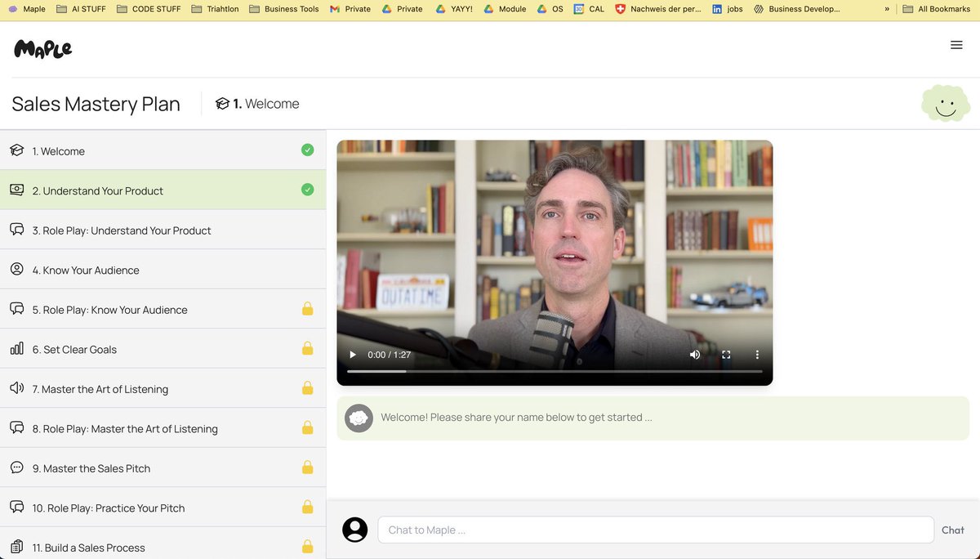Viewport: 980px width, 559px height.
Task: Select lesson 11. Build a Sales Process
Action: coord(163,543)
